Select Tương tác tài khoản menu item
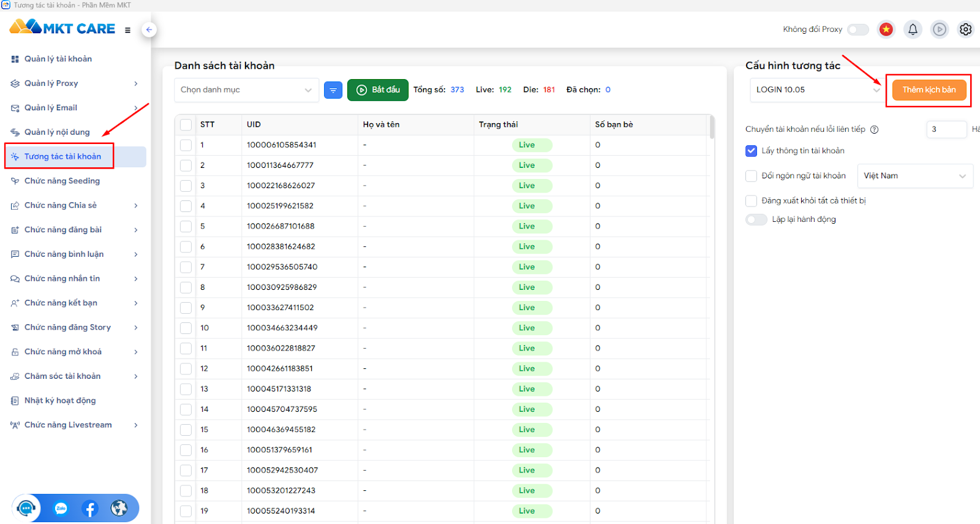The image size is (980, 524). (75, 157)
